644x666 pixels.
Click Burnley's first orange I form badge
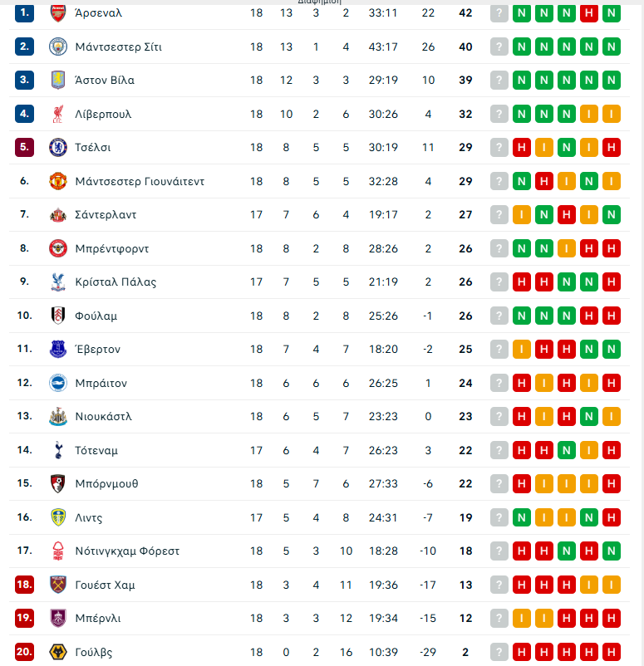[x=522, y=619]
